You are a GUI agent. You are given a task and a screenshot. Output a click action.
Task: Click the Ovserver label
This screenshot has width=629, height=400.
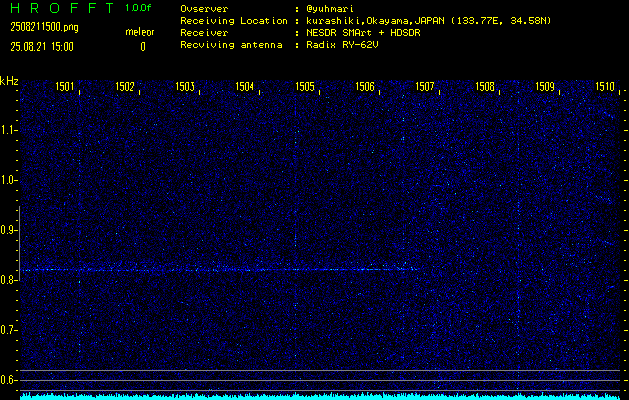pyautogui.click(x=204, y=9)
